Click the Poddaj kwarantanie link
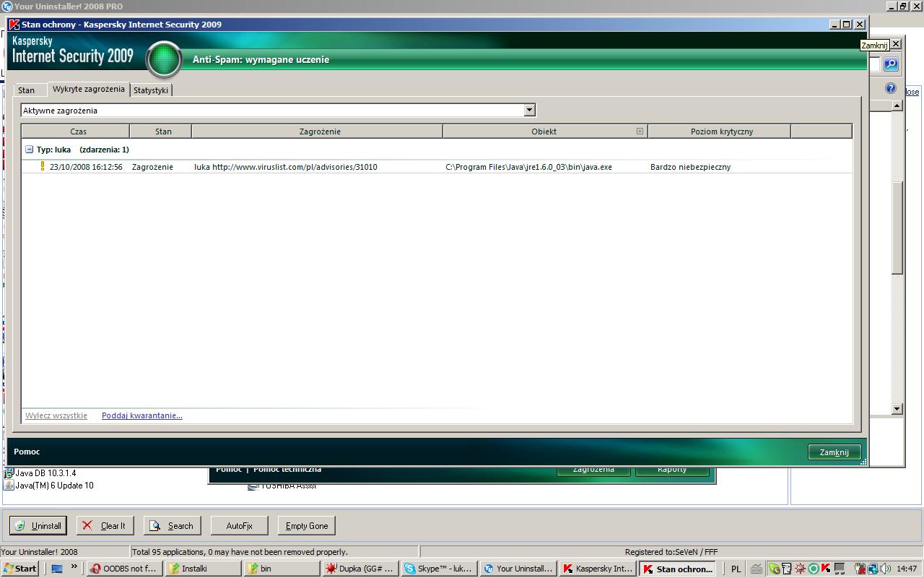The height and width of the screenshot is (578, 924). pos(142,415)
